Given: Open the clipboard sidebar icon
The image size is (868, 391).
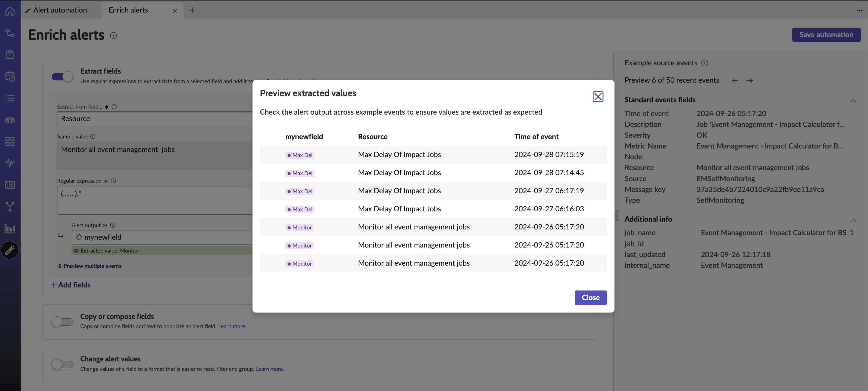Looking at the screenshot, I should click(10, 55).
